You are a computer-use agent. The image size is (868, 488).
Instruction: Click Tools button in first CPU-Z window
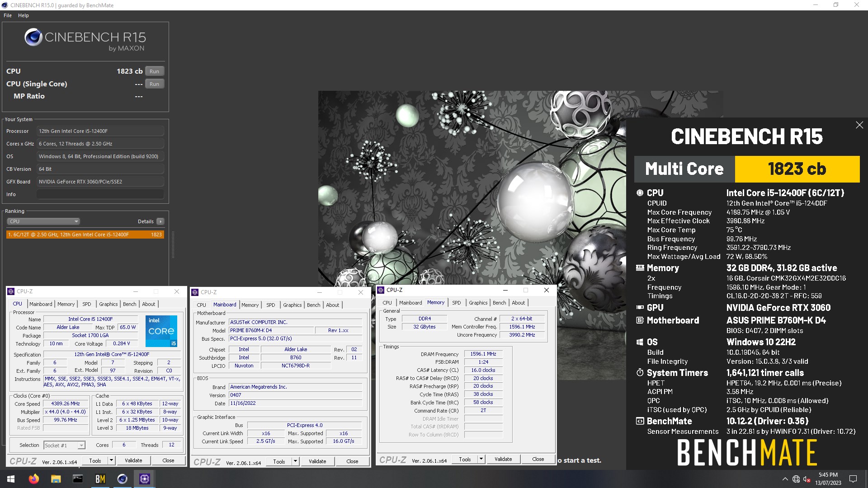(x=95, y=460)
